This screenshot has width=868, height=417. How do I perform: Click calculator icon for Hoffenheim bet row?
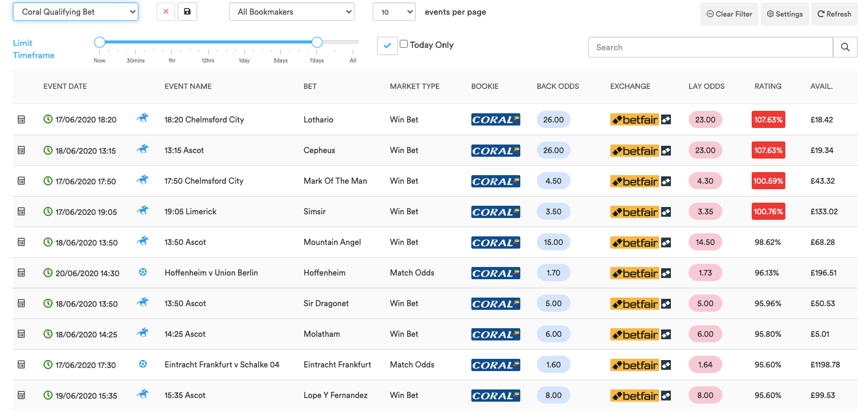[21, 272]
